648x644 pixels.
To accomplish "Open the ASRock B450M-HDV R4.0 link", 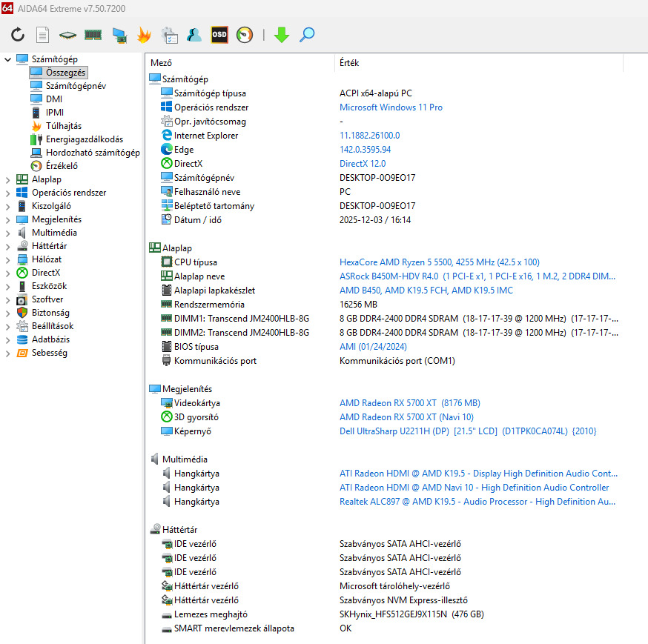I will coord(477,276).
